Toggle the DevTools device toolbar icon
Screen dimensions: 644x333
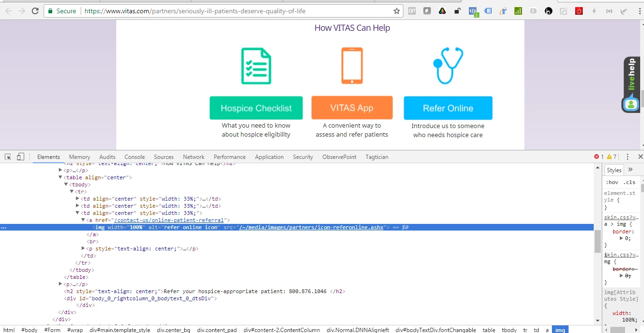click(x=20, y=157)
